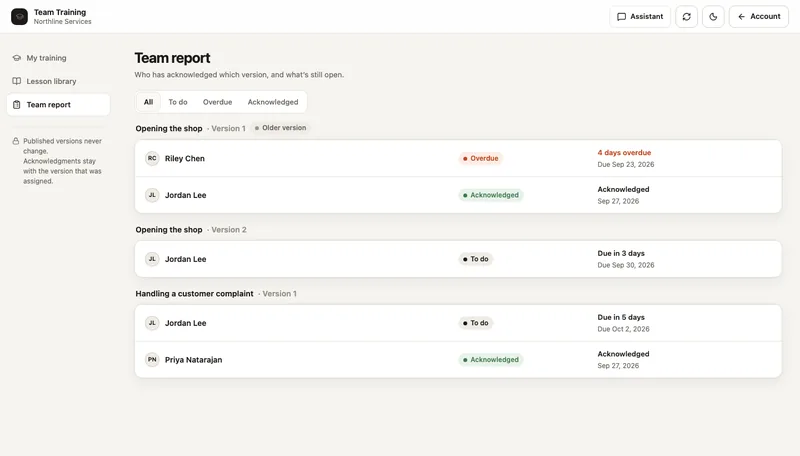Click the Riley Chen name
The width and height of the screenshot is (800, 456).
tap(185, 159)
